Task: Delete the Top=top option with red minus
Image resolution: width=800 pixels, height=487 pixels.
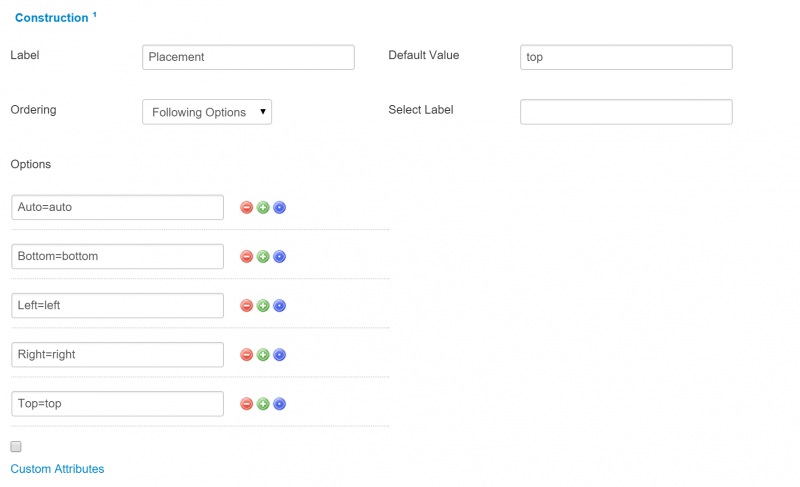Action: (x=246, y=404)
